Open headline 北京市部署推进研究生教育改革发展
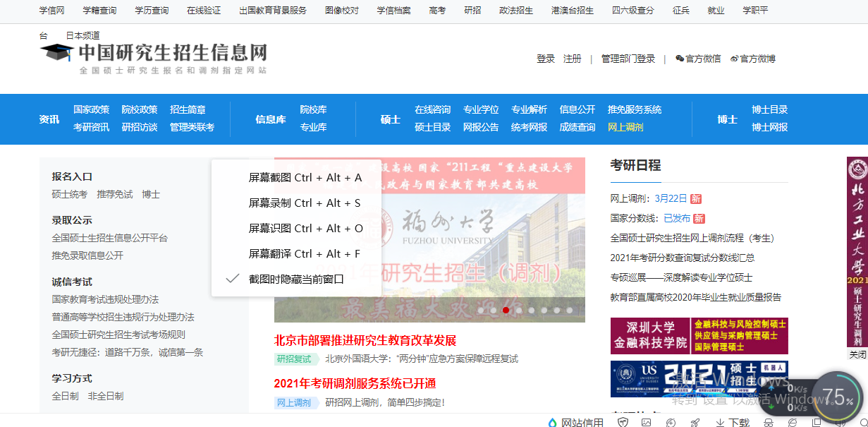The image size is (868, 427). [x=365, y=340]
